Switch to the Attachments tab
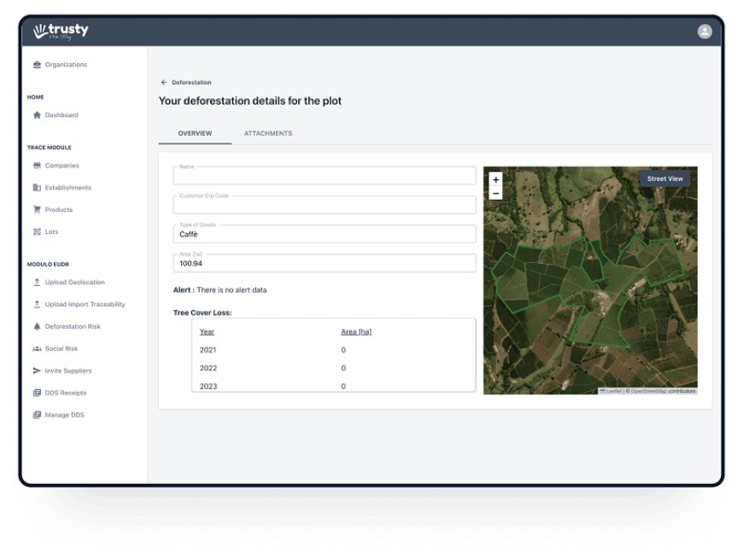 point(268,134)
